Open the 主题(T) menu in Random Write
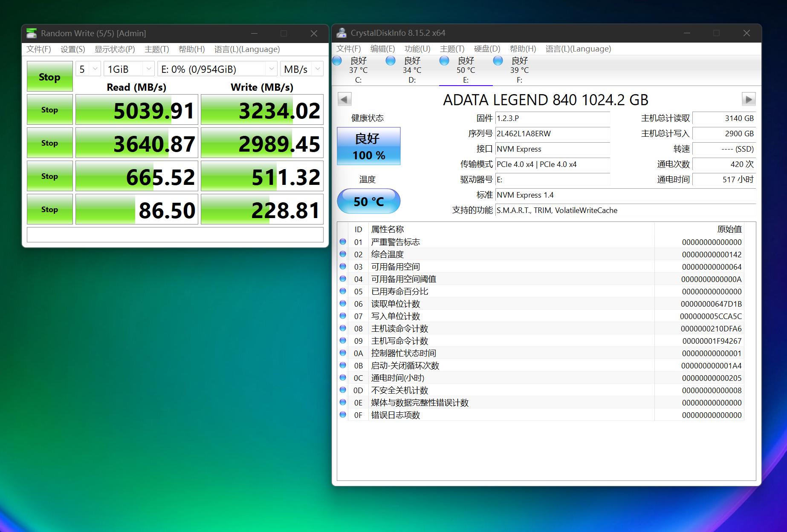Screen dimensions: 787x532 (156, 49)
